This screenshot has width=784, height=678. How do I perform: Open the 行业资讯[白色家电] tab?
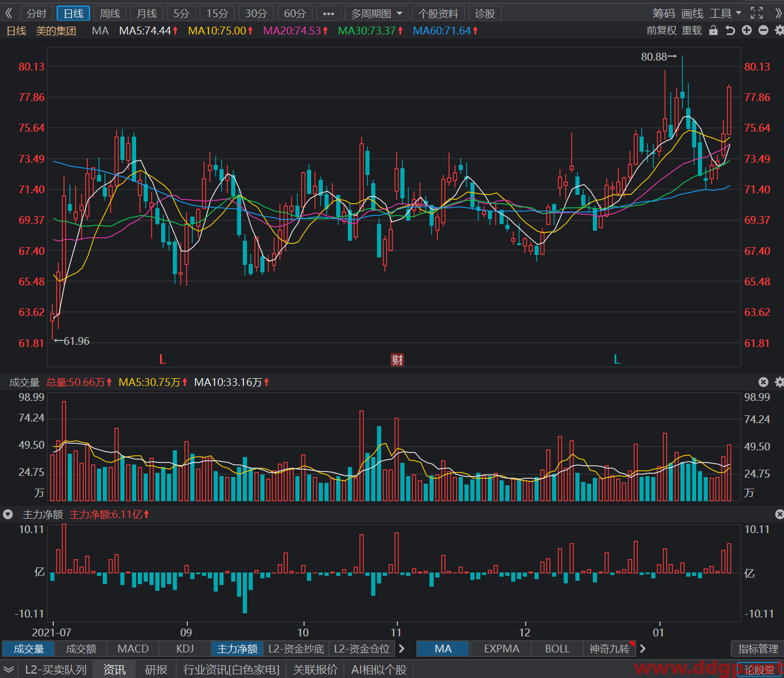pyautogui.click(x=231, y=670)
